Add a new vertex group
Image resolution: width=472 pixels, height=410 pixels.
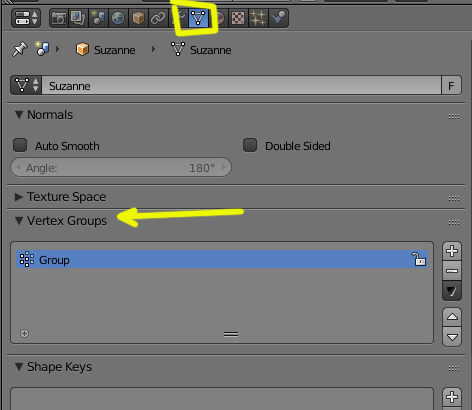[452, 251]
